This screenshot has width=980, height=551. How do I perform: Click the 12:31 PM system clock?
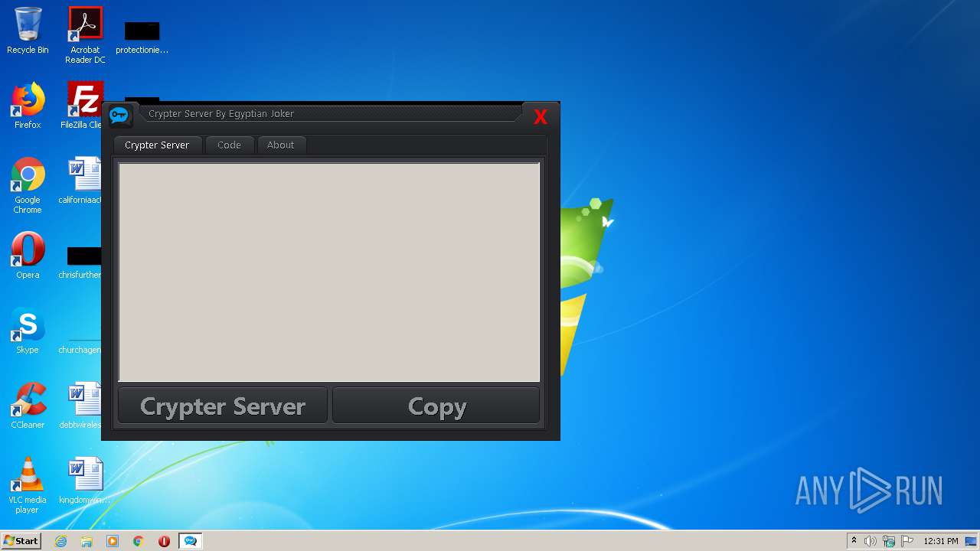pyautogui.click(x=940, y=541)
